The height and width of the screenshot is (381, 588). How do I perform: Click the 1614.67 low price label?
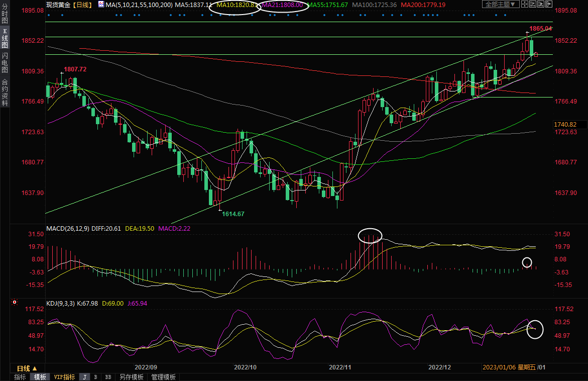(x=233, y=214)
